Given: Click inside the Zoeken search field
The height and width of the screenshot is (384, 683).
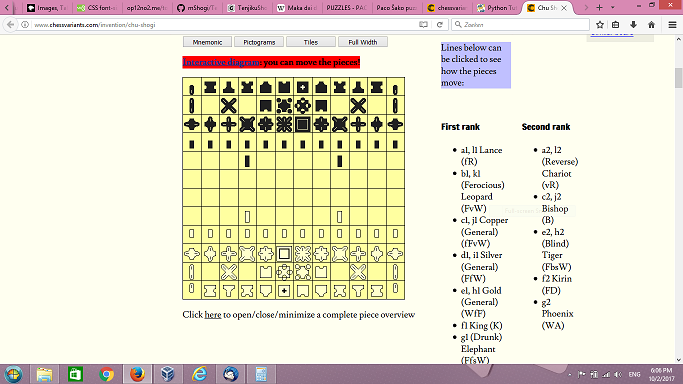Looking at the screenshot, I should point(521,25).
